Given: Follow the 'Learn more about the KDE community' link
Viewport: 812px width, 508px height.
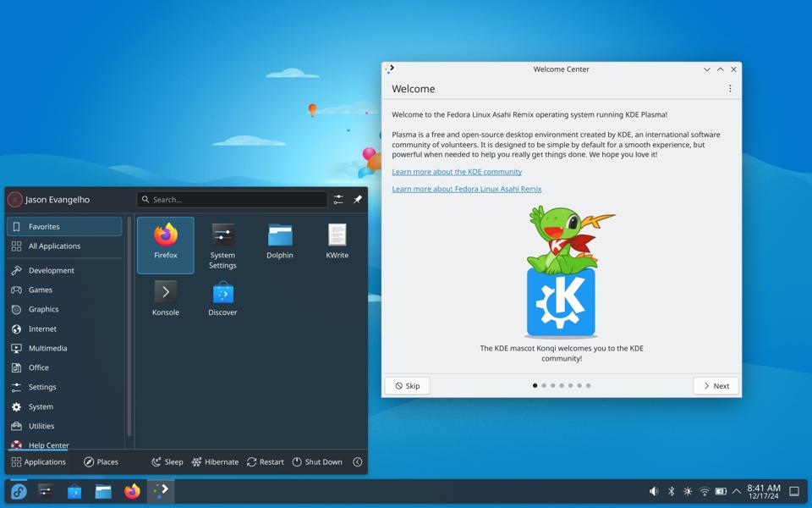Looking at the screenshot, I should click(457, 171).
